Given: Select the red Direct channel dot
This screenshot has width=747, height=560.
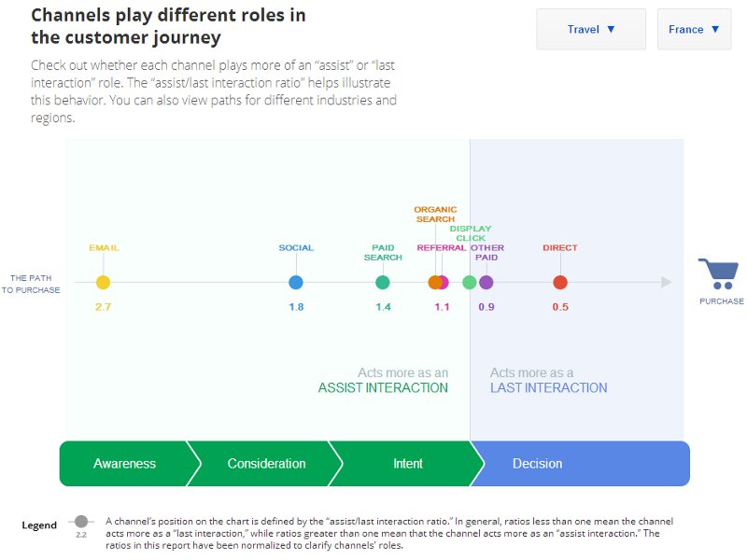Looking at the screenshot, I should pos(560,283).
